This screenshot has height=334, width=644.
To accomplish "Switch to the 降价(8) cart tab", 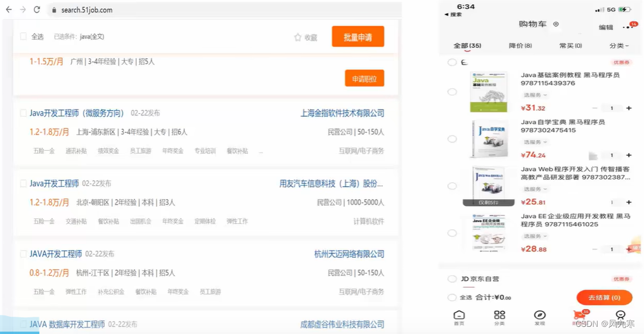I will click(520, 46).
